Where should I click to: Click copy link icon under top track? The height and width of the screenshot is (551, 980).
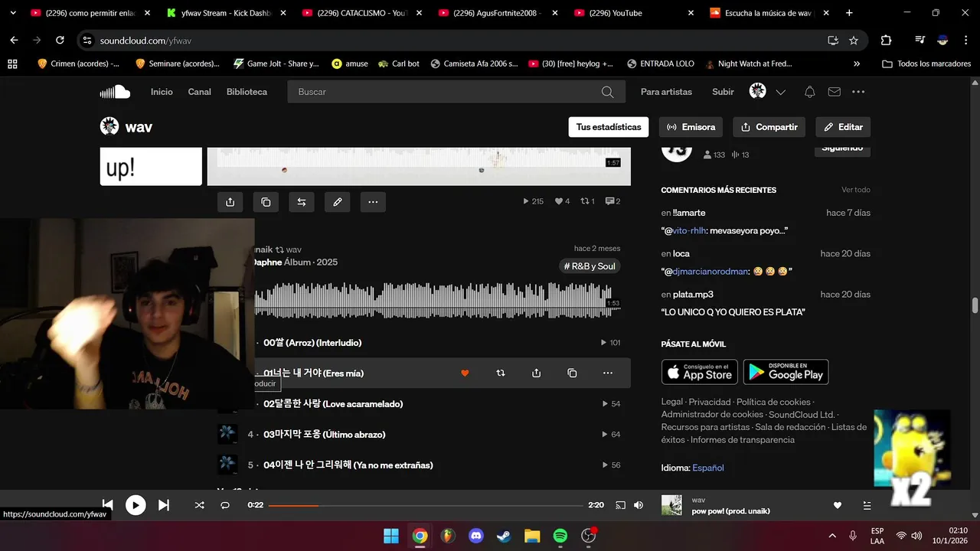(266, 202)
